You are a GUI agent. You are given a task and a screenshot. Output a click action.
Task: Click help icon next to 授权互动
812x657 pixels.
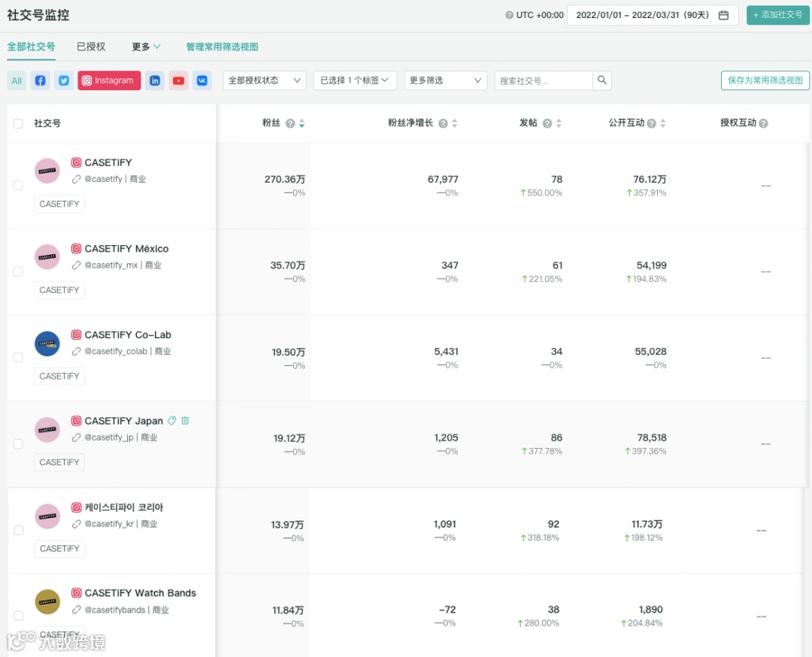click(x=763, y=123)
